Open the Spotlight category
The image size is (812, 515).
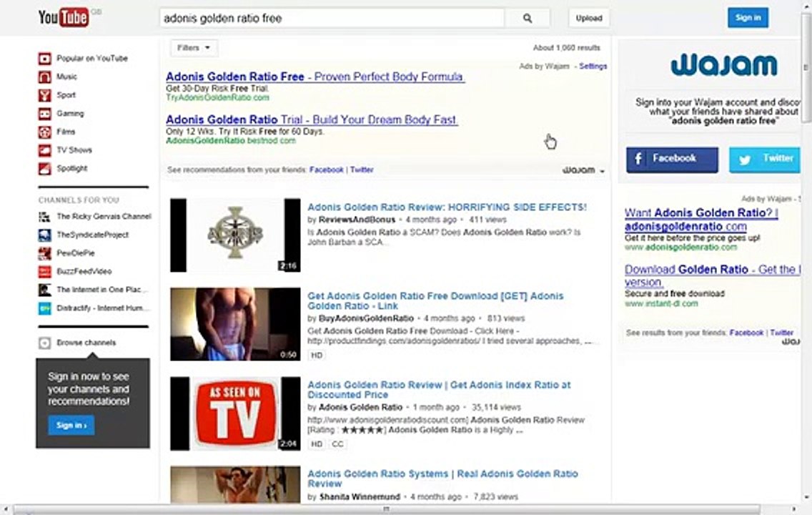click(x=72, y=168)
